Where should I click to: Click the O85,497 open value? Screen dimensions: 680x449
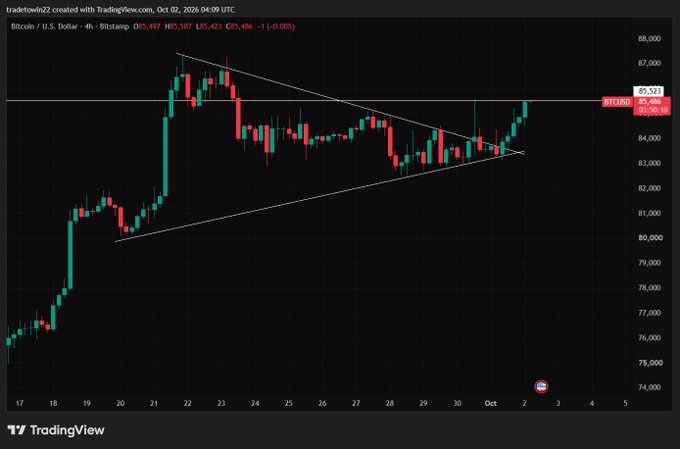point(147,26)
